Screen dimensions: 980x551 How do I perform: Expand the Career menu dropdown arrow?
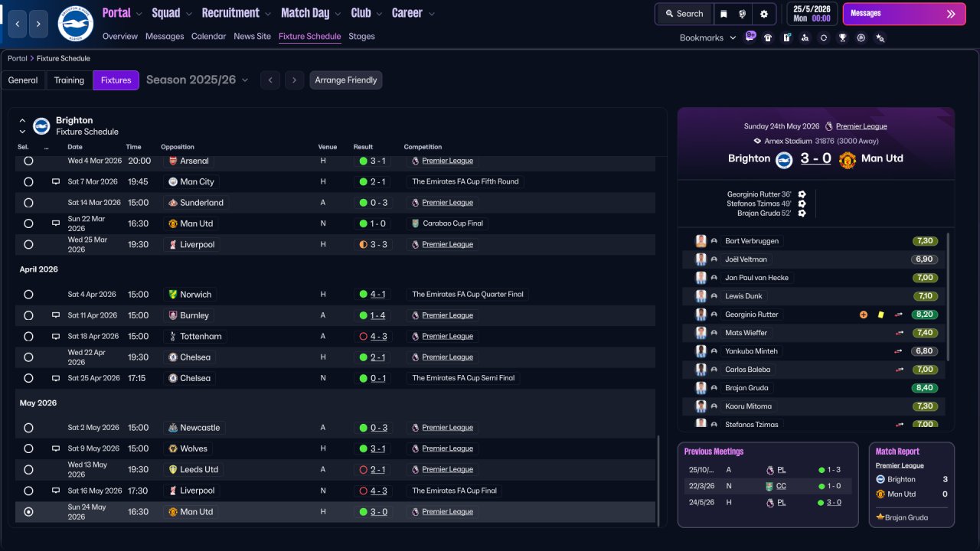click(432, 14)
